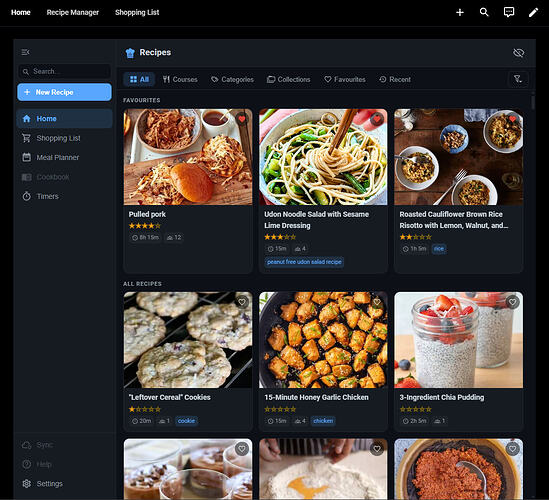This screenshot has height=500, width=549.
Task: Open Shopping List in top navigation
Action: click(137, 13)
